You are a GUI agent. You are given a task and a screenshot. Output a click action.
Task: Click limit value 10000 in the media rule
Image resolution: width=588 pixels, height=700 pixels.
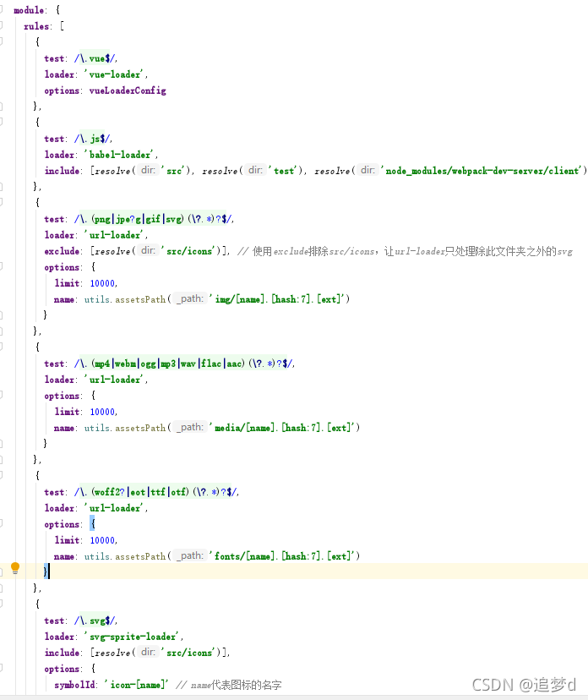point(102,412)
